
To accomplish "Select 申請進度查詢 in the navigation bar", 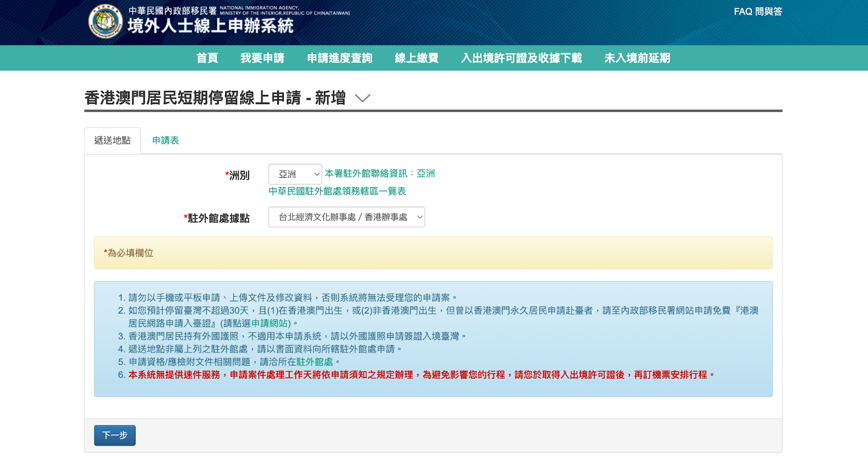I will (x=340, y=58).
